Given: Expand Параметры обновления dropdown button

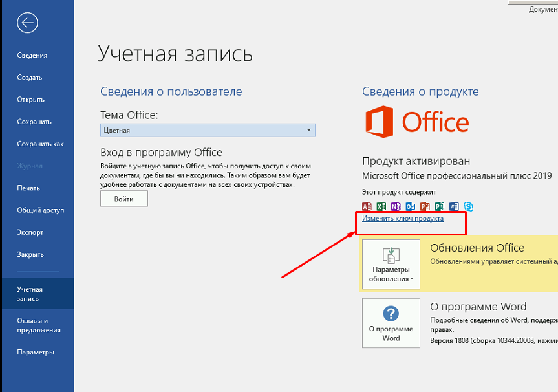Looking at the screenshot, I should [x=391, y=264].
